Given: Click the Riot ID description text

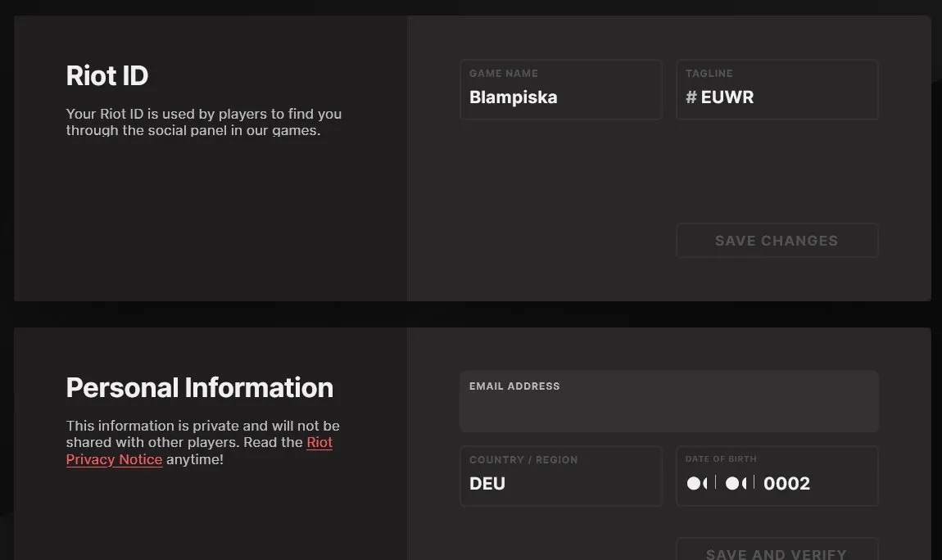Looking at the screenshot, I should tap(204, 122).
